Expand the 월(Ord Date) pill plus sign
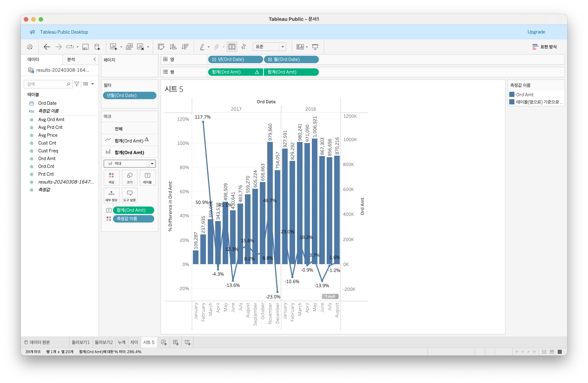The image size is (588, 383). 270,59
